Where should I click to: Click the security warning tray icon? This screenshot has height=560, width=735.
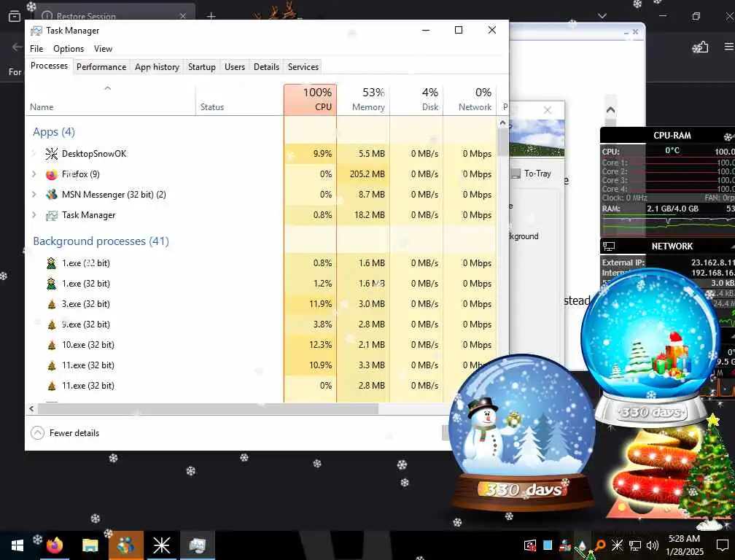coord(529,545)
